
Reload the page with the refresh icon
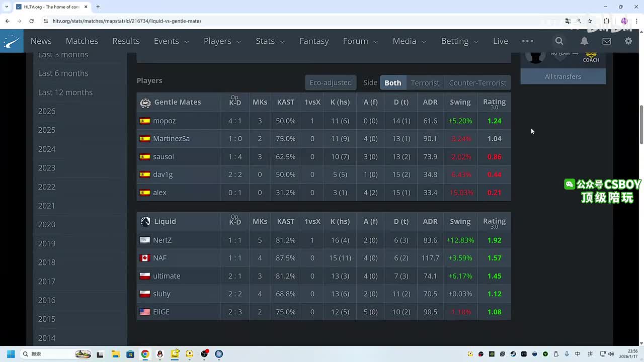[31, 21]
